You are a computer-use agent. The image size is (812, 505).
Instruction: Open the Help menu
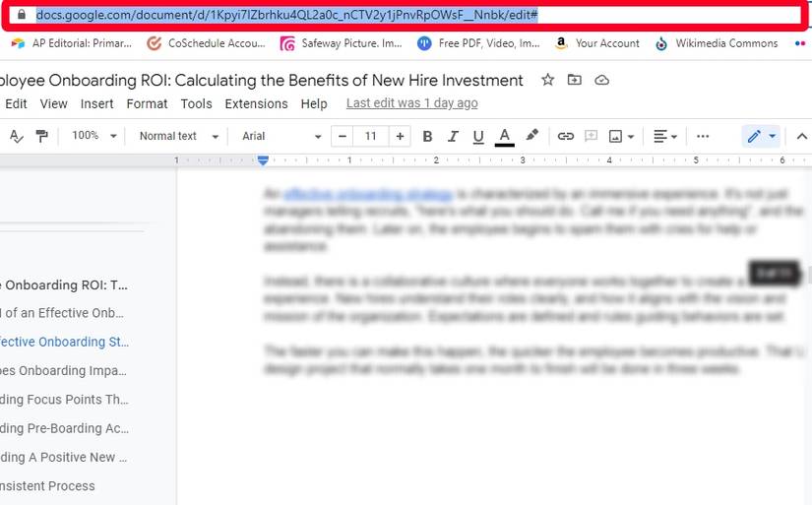point(314,104)
